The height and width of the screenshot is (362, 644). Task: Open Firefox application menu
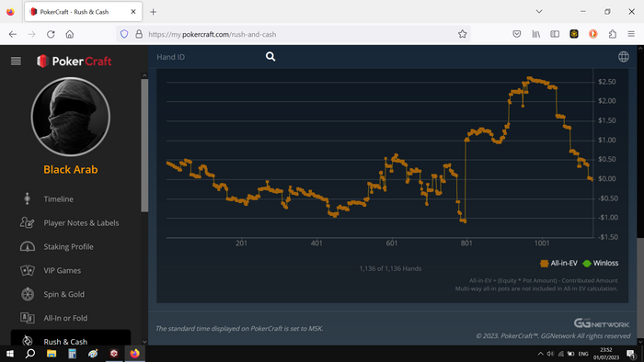[631, 34]
